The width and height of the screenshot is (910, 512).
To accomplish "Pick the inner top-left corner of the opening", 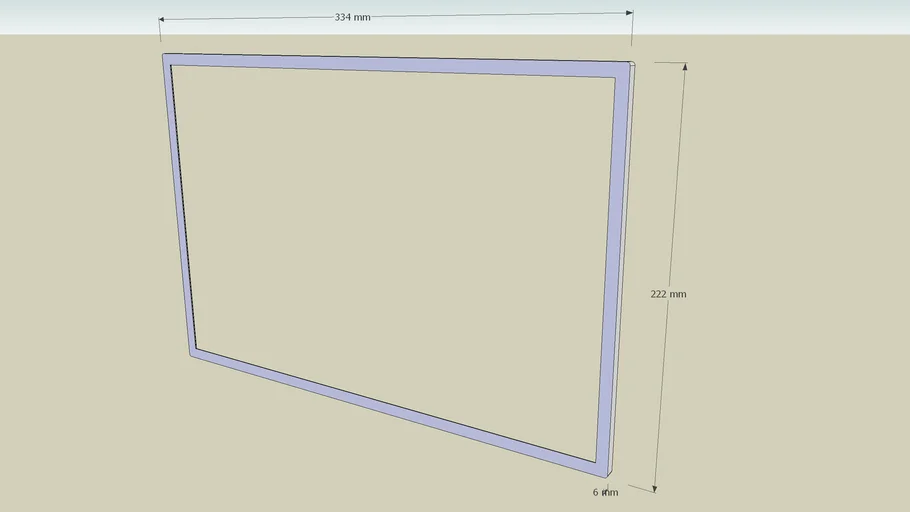I will pyautogui.click(x=173, y=66).
